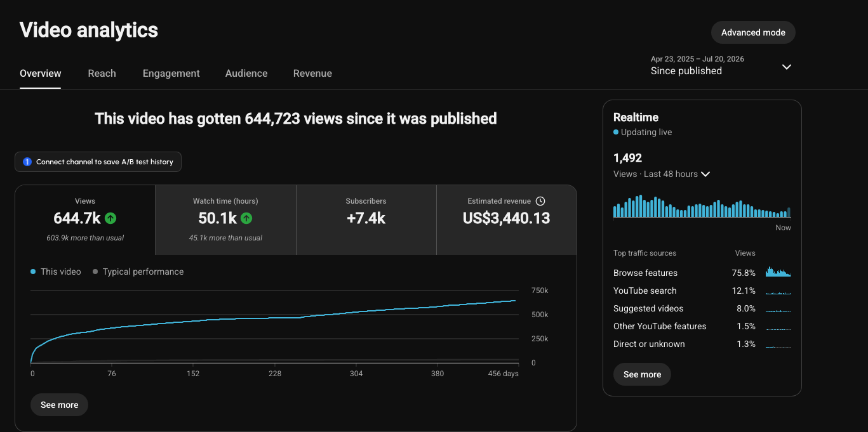Viewport: 868px width, 432px height.
Task: Switch to the Overview tab
Action: [x=41, y=74]
